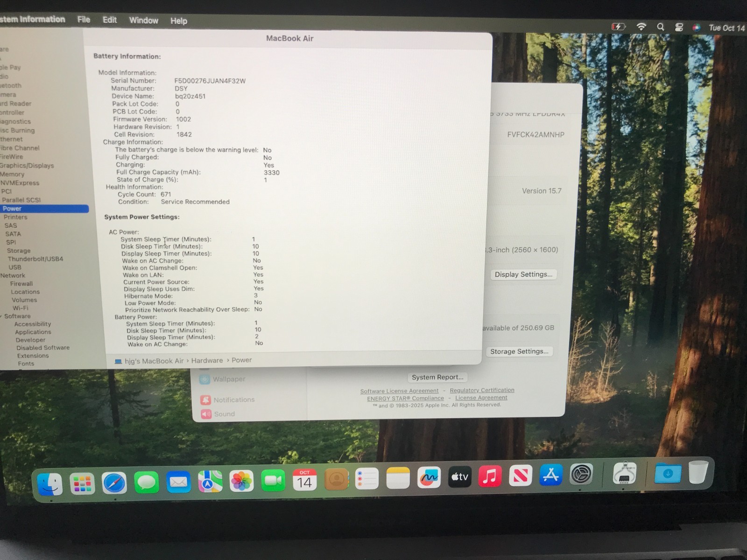Select Extensions in the sidebar
The width and height of the screenshot is (747, 560).
pyautogui.click(x=33, y=356)
